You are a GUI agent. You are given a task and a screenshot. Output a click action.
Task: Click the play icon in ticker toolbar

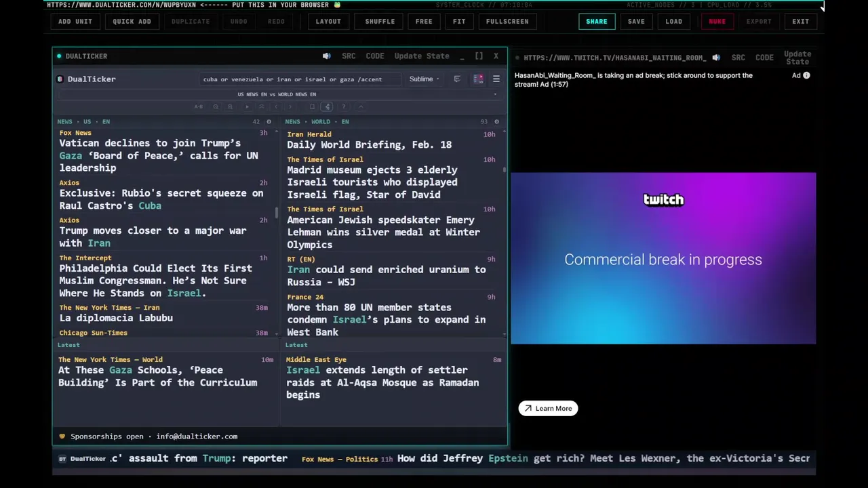point(247,106)
